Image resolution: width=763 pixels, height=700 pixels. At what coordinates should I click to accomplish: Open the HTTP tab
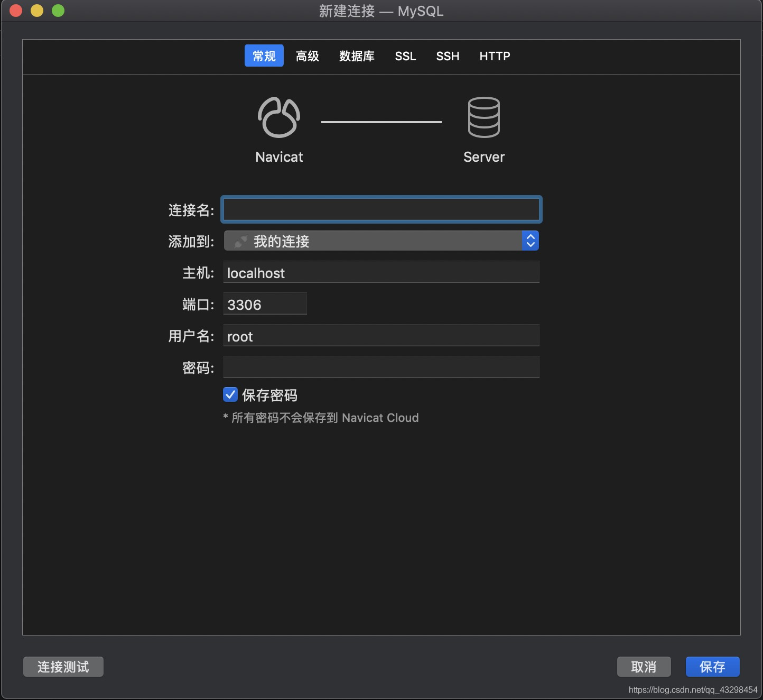click(x=495, y=56)
